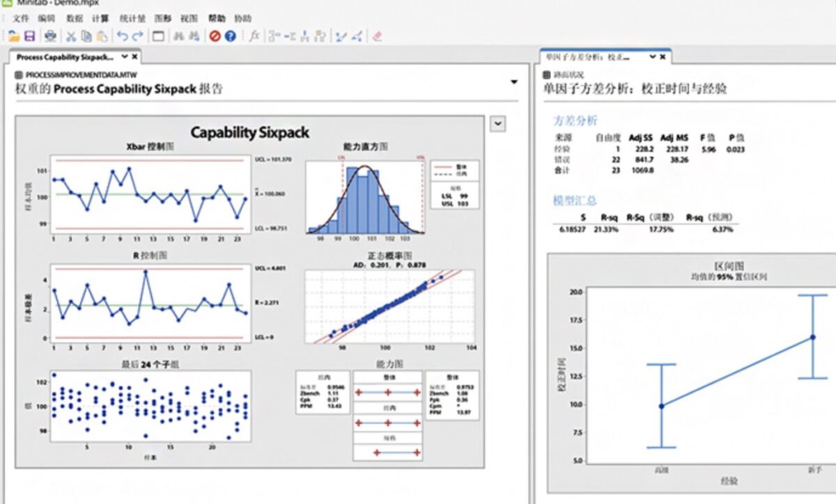Viewport: 836px width, 504px height.
Task: Click the P value 0.023 cell
Action: (x=736, y=148)
